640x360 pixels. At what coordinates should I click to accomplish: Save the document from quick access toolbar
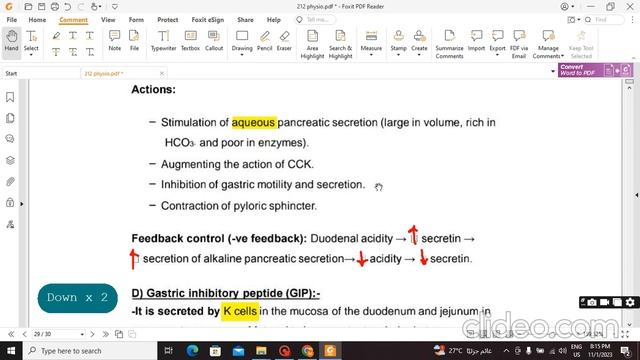[41, 7]
